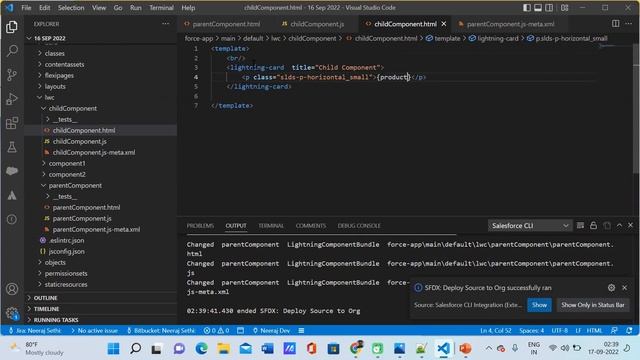Open Source Control view
The height and width of the screenshot is (360, 640).
(x=12, y=75)
